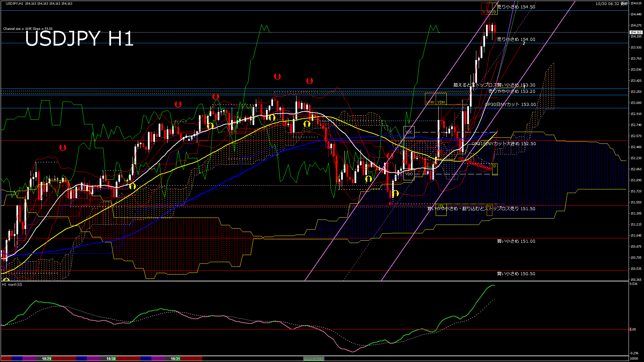Viewport: 644px width, 362px height.
Task: Toggle the red M monthly level box
Action: (x=484, y=12)
